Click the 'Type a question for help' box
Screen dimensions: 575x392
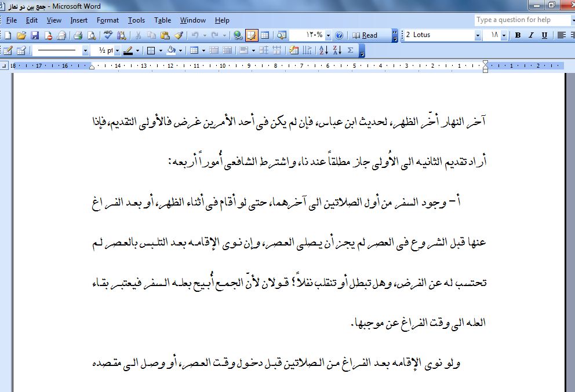point(520,20)
